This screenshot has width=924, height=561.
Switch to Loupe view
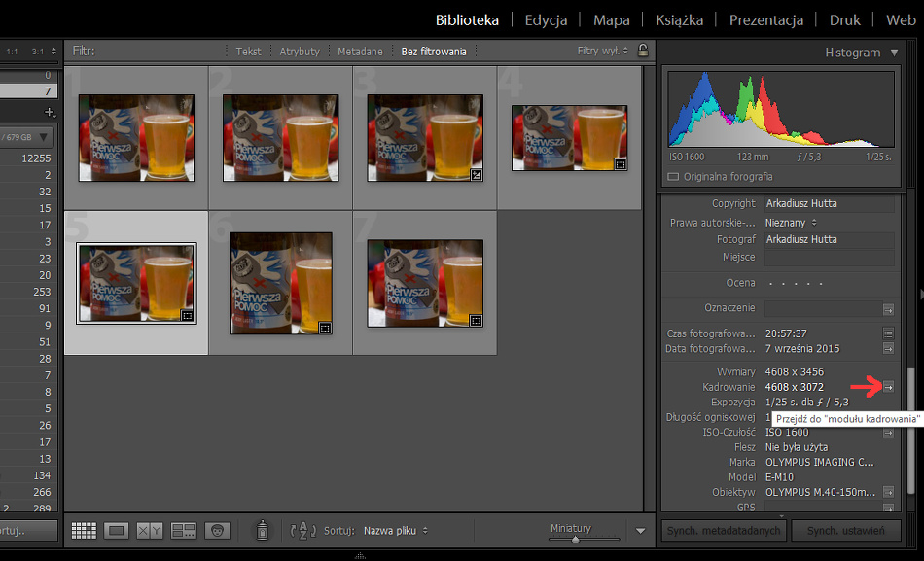(x=117, y=531)
